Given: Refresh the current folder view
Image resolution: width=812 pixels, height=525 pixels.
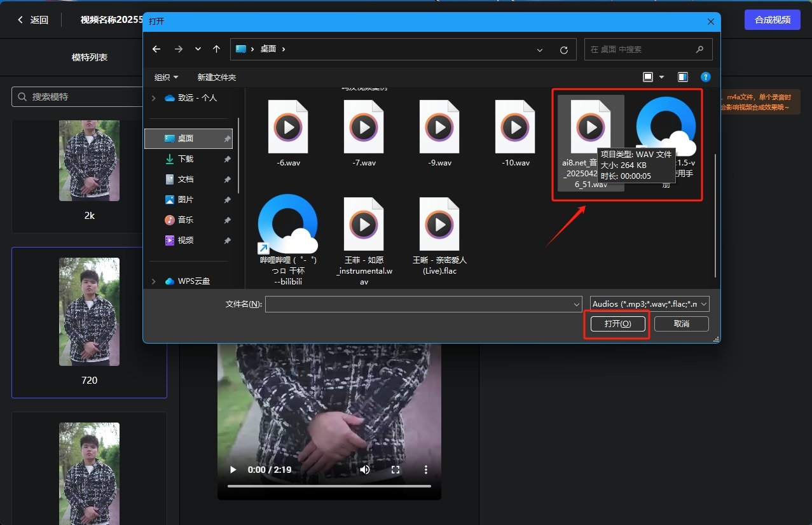Looking at the screenshot, I should pos(563,50).
